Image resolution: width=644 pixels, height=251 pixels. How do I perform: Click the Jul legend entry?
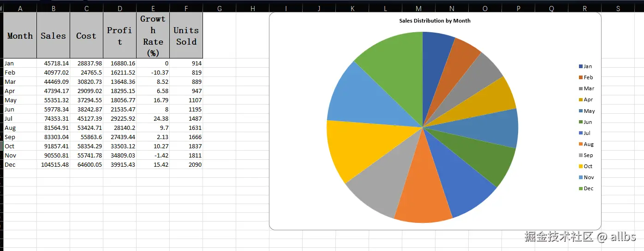coord(584,133)
